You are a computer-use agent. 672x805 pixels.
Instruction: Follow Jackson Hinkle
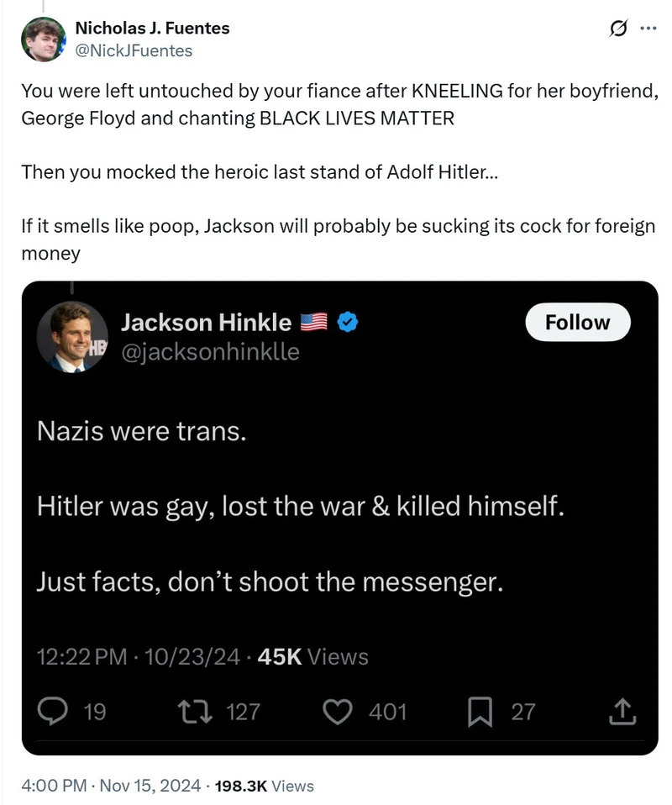(x=578, y=322)
